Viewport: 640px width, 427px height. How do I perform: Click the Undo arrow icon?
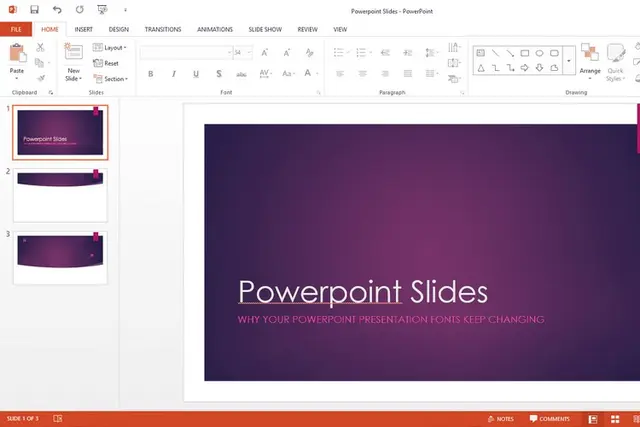pyautogui.click(x=57, y=9)
